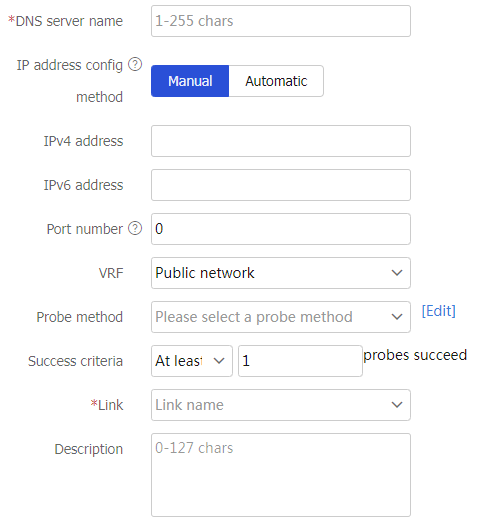The image size is (491, 526).
Task: Click the DNS server name label
Action: (66, 21)
